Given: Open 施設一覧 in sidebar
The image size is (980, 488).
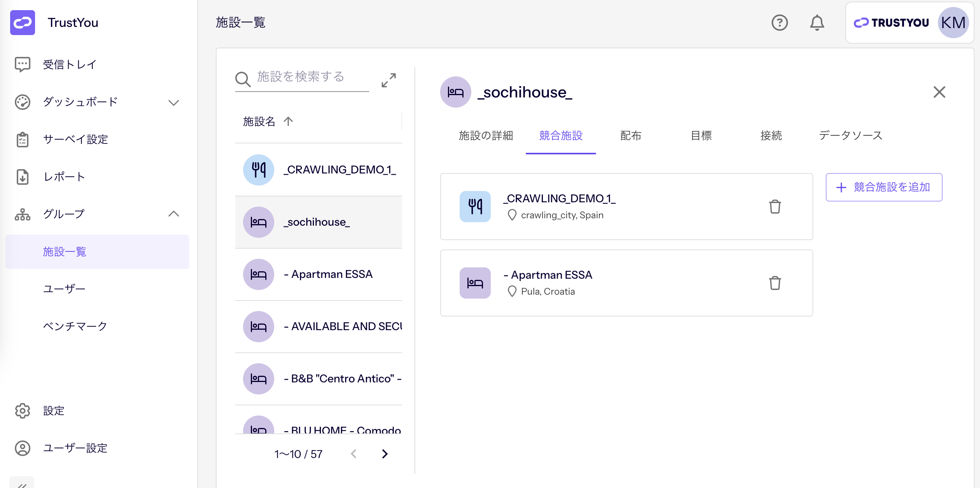Looking at the screenshot, I should coord(97,252).
